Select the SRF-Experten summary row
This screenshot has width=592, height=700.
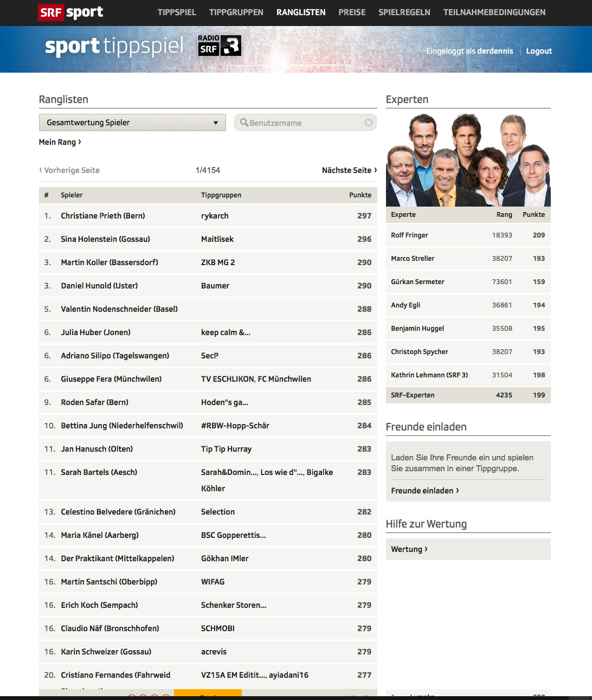468,395
